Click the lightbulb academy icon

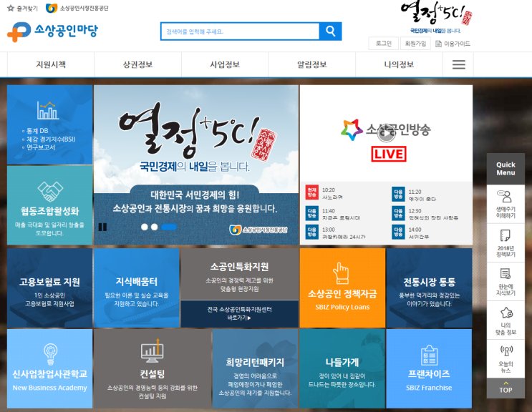pos(50,354)
